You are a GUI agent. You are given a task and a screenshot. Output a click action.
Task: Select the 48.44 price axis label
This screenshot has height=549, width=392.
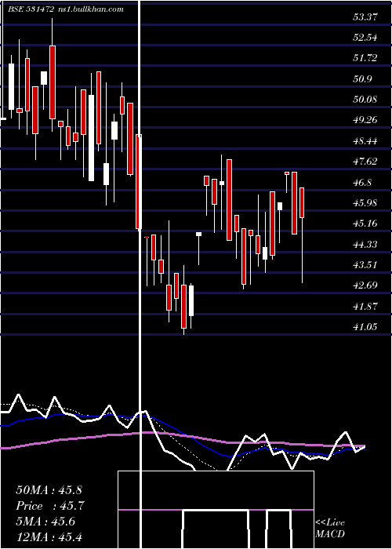[365, 140]
